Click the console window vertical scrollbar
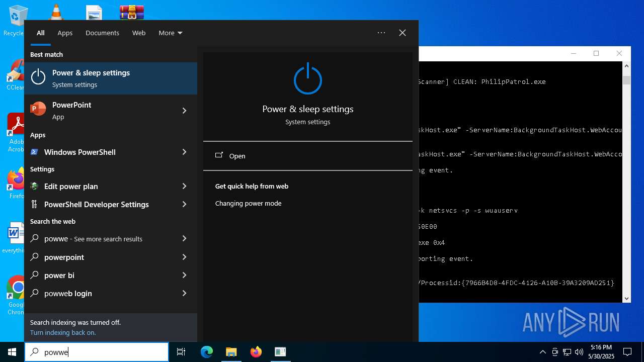This screenshot has height=362, width=644. point(626,182)
